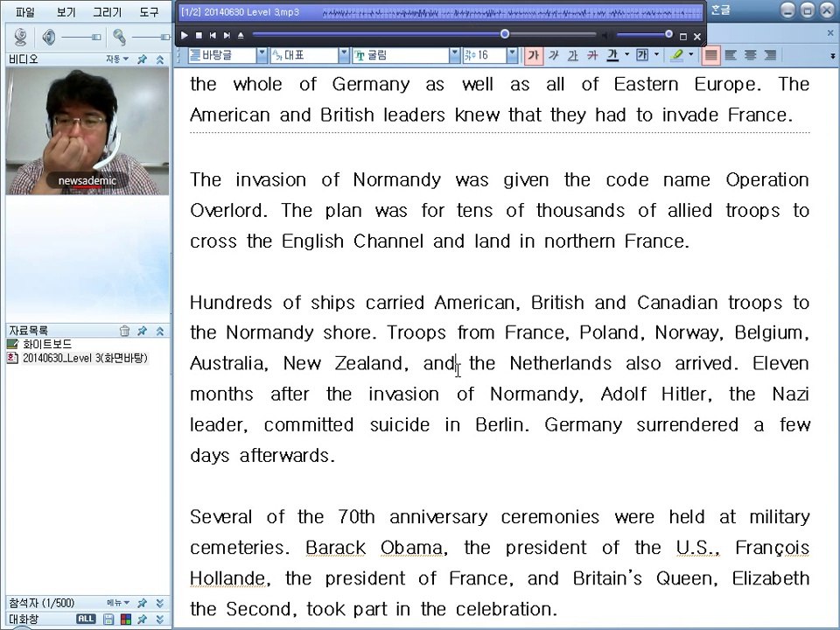Image resolution: width=840 pixels, height=630 pixels.
Task: Close the audio player panel
Action: [697, 37]
